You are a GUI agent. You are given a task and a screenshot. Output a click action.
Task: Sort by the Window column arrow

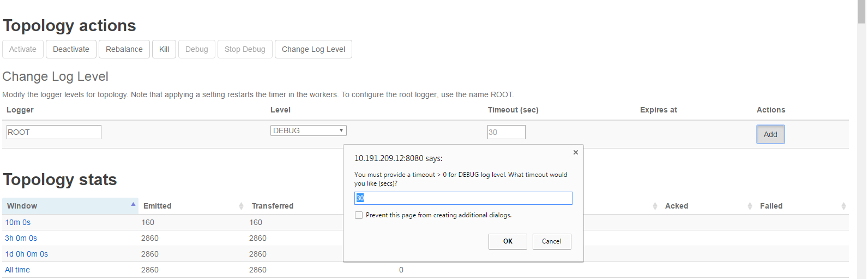(x=133, y=205)
